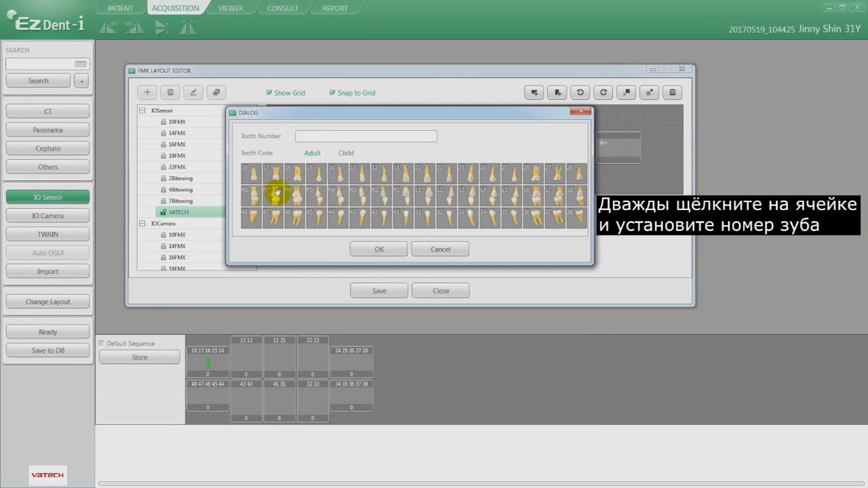Image resolution: width=868 pixels, height=488 pixels.
Task: Click Save in FMX Layout Editor
Action: coord(379,291)
